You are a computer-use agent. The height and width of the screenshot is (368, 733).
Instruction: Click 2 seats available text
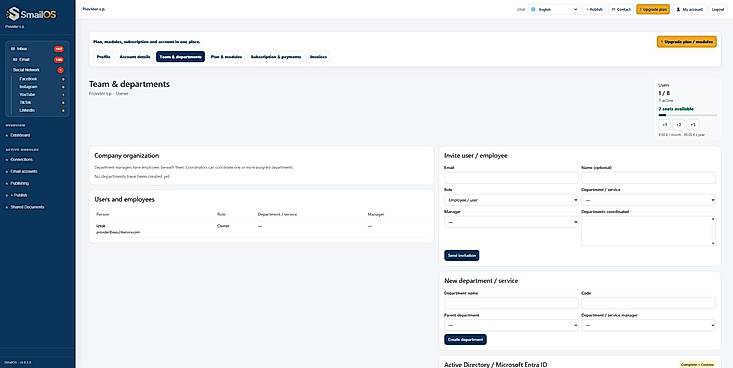(676, 109)
